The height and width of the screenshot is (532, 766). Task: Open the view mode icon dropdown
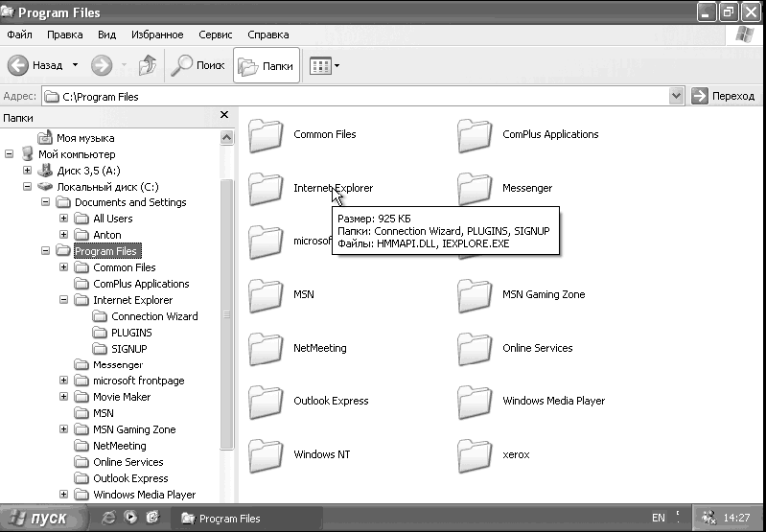[324, 65]
